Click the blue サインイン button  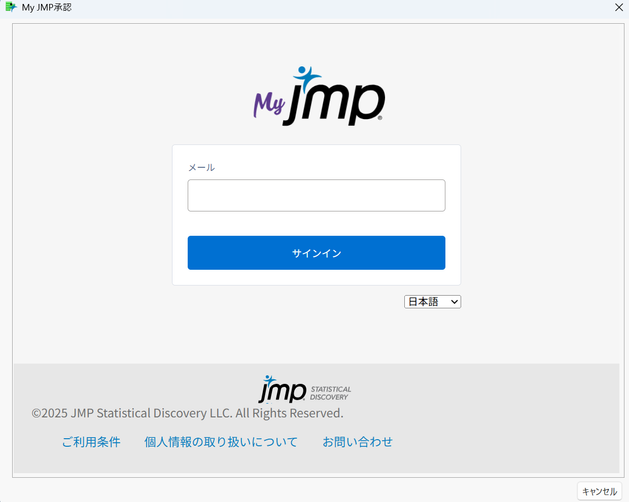[316, 253]
